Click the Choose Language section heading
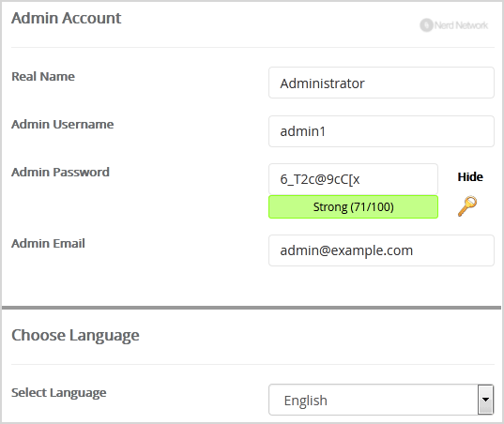The height and width of the screenshot is (424, 504). click(75, 336)
